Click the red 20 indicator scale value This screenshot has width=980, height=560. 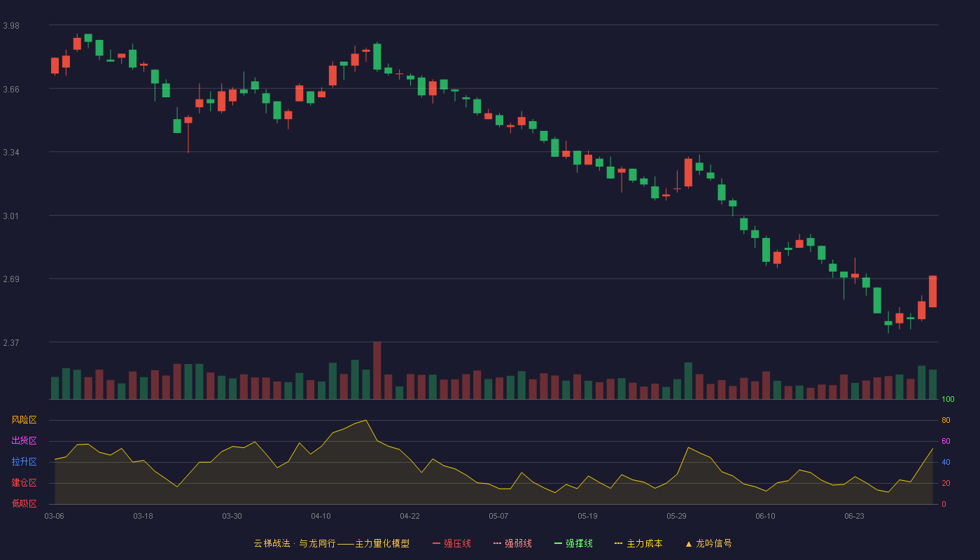pyautogui.click(x=946, y=483)
